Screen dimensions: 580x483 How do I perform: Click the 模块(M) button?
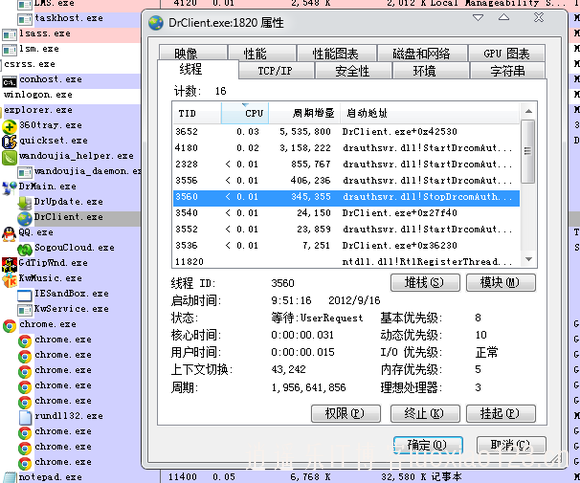pyautogui.click(x=500, y=283)
